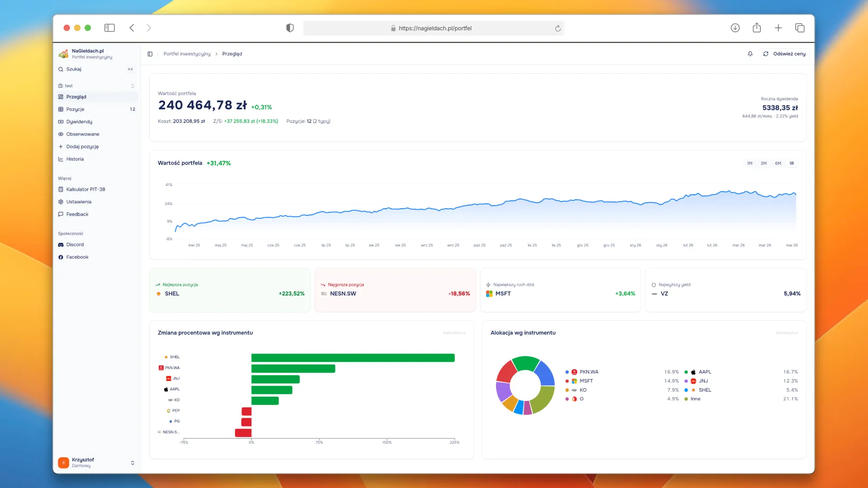Click Portfel inwestycyjny breadcrumb link
This screenshot has height=488, width=868.
coord(187,54)
